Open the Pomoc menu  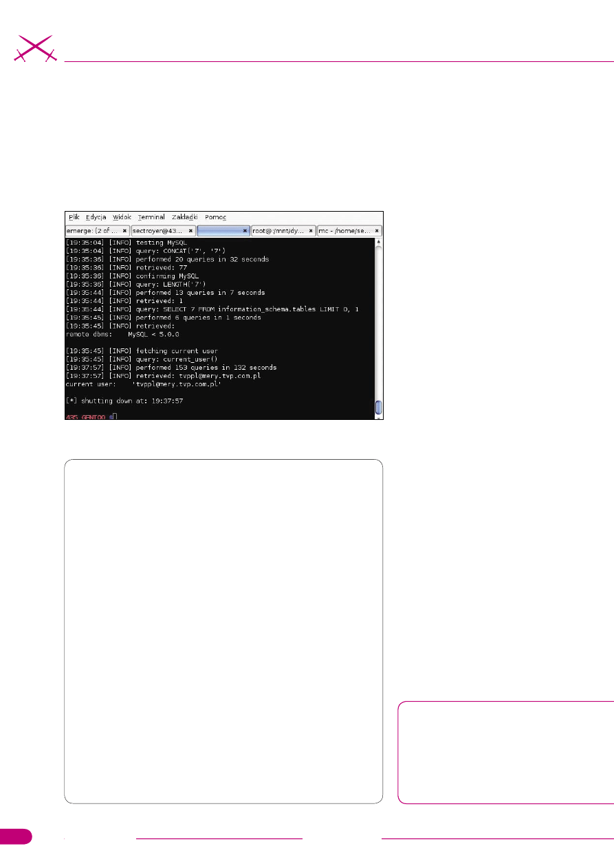tap(215, 217)
